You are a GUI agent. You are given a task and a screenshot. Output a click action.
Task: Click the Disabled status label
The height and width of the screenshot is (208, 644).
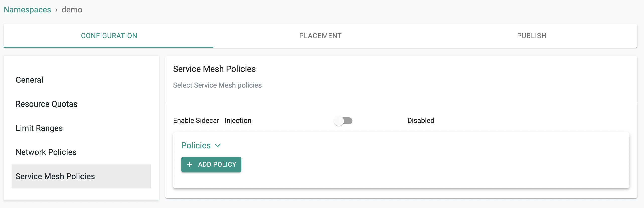point(421,120)
